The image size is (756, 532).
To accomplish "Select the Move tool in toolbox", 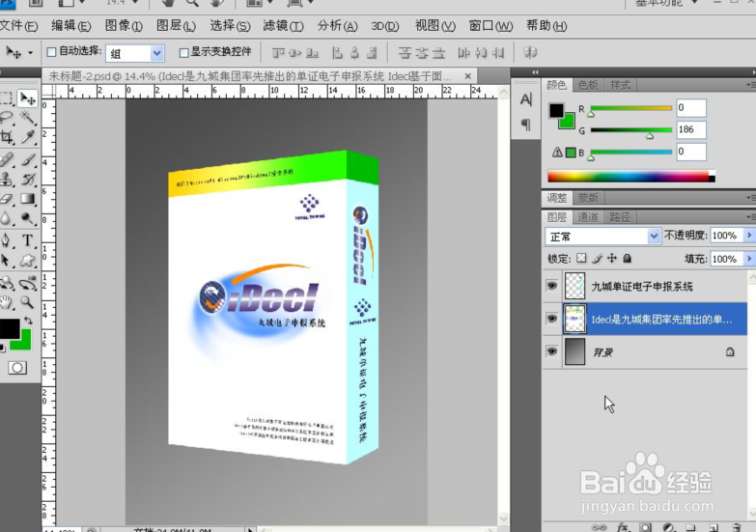I will (28, 98).
